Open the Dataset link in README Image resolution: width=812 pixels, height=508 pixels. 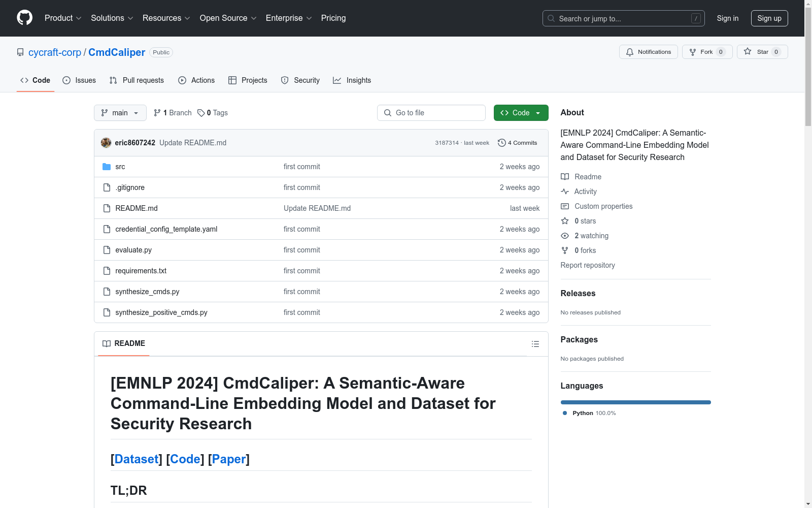point(137,459)
